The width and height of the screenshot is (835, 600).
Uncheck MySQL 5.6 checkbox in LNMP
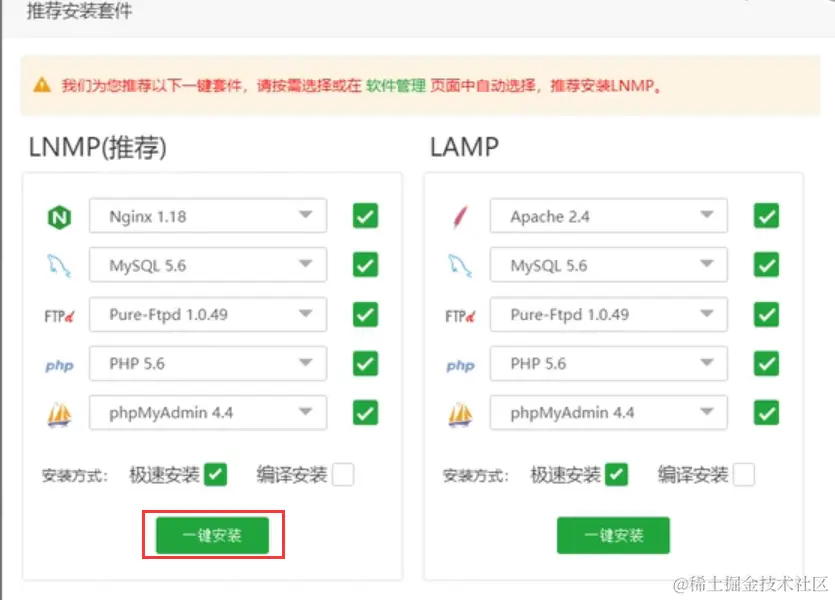tap(365, 265)
